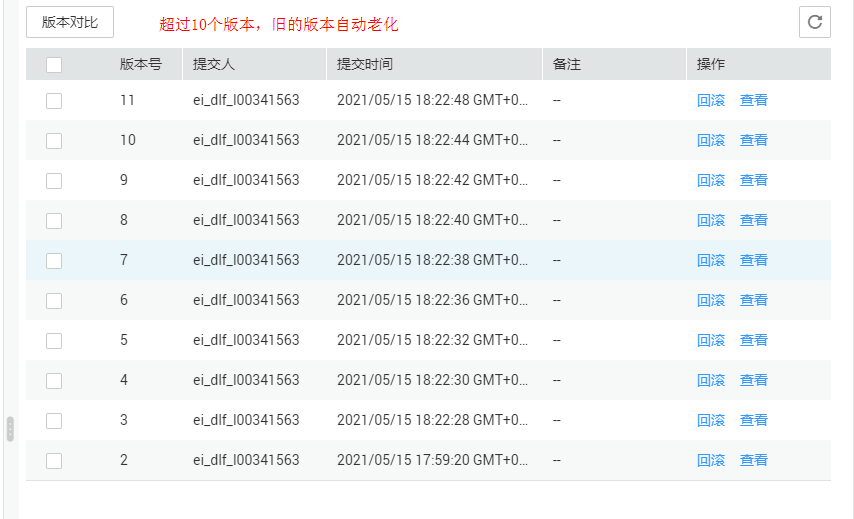Click 回滚 for version 11
854x519 pixels.
(x=711, y=100)
